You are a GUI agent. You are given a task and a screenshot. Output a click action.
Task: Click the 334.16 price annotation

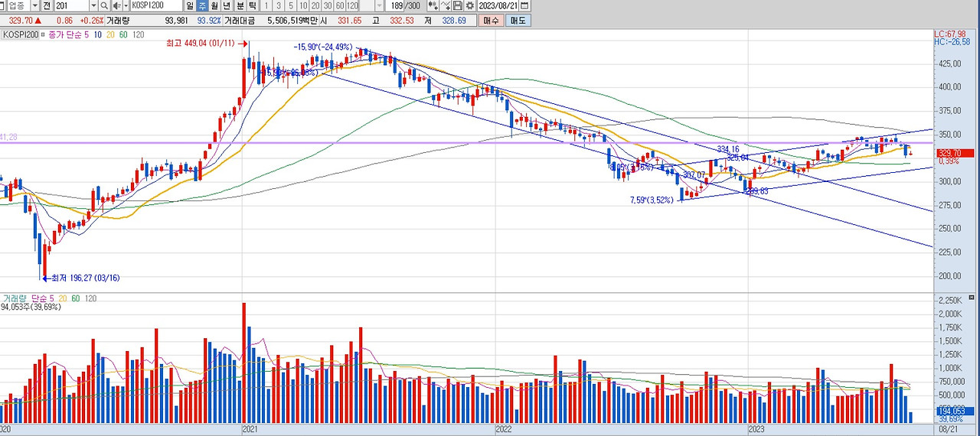pos(727,149)
